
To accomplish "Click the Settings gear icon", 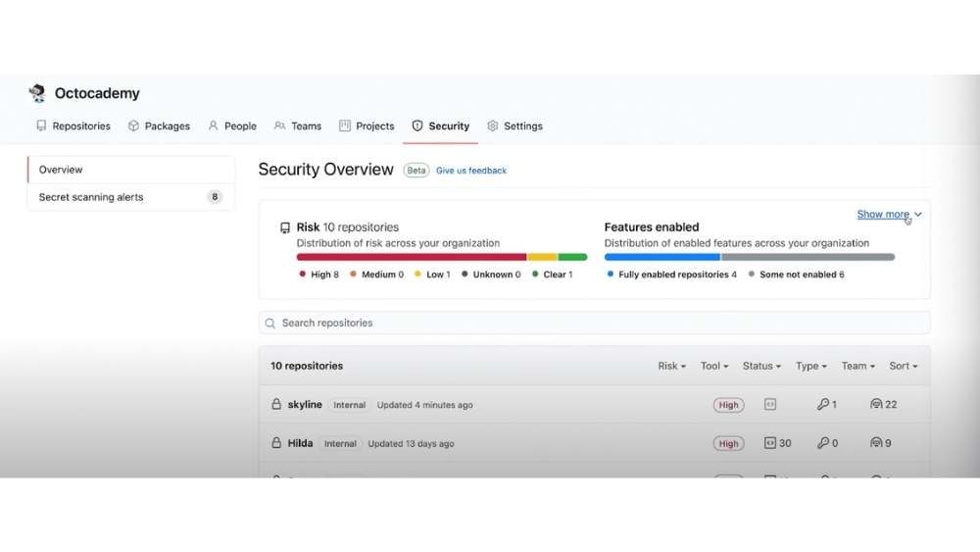I will [493, 125].
